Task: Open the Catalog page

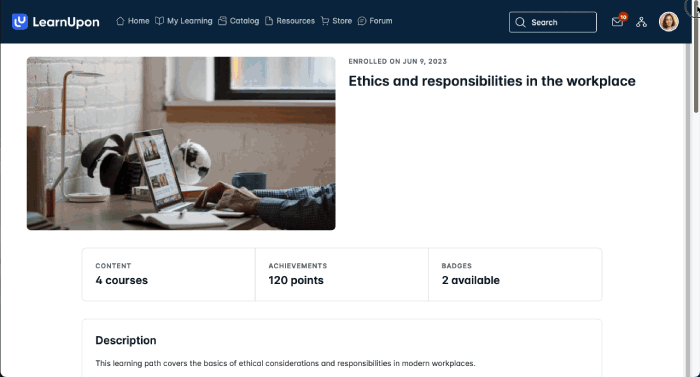Action: click(238, 21)
